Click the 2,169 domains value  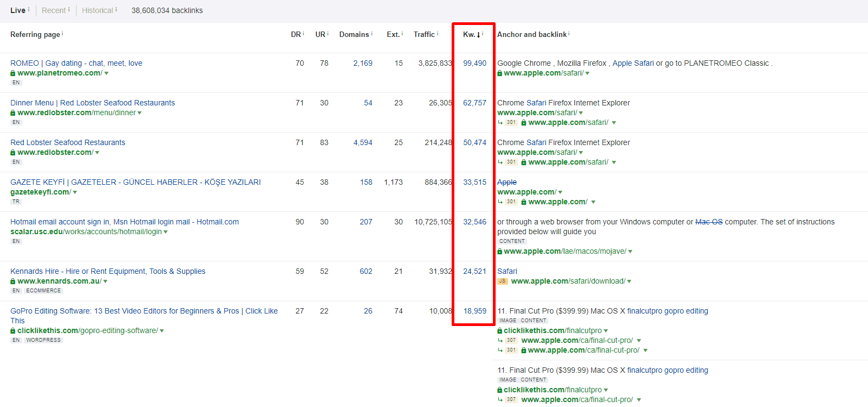pos(363,63)
